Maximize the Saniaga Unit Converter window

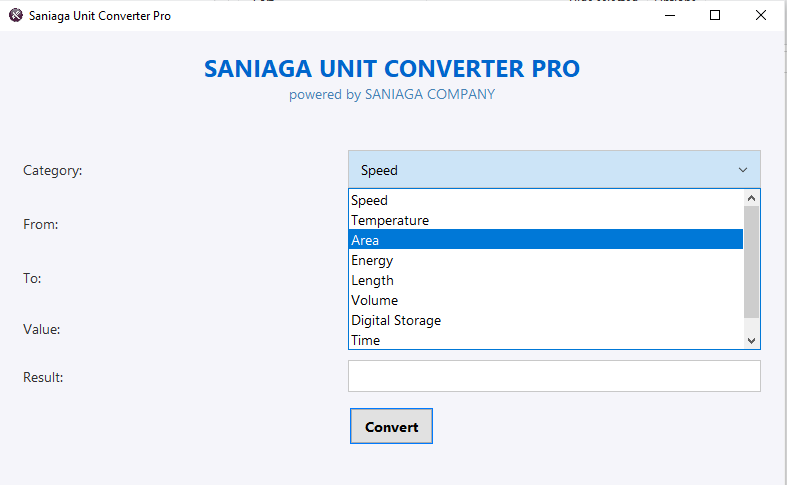715,16
